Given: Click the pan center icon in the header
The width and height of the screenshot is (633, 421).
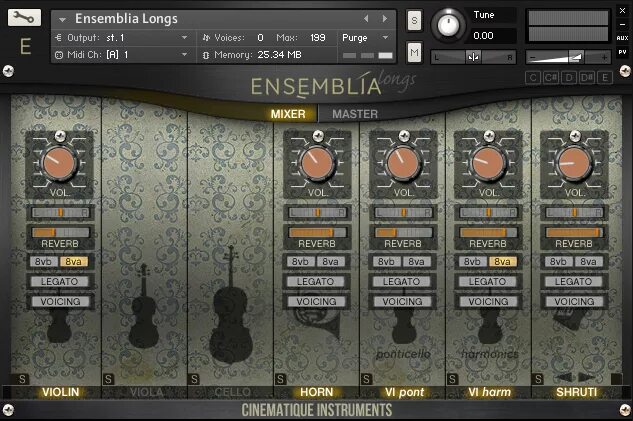Looking at the screenshot, I should (x=473, y=57).
